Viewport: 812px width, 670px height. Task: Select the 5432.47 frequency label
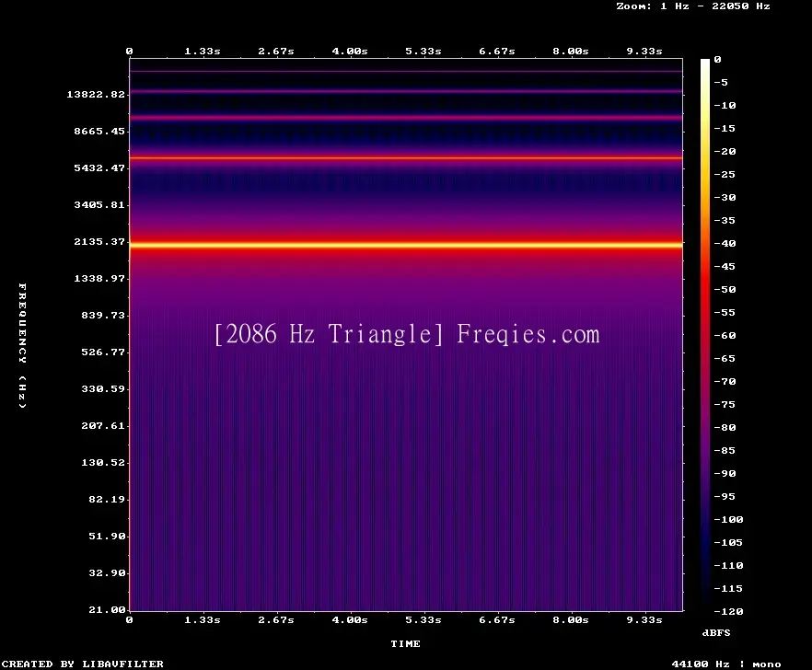point(99,167)
